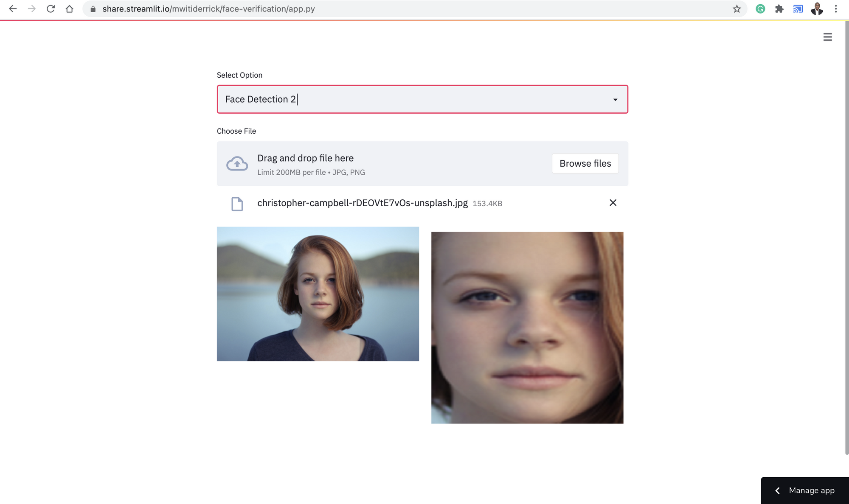Reload the current page
This screenshot has width=849, height=504.
(x=51, y=9)
